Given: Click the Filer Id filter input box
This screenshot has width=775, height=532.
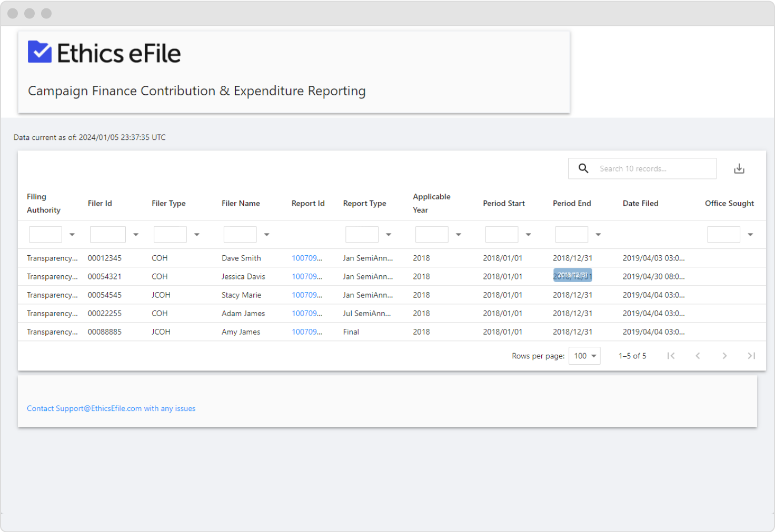Looking at the screenshot, I should [107, 234].
